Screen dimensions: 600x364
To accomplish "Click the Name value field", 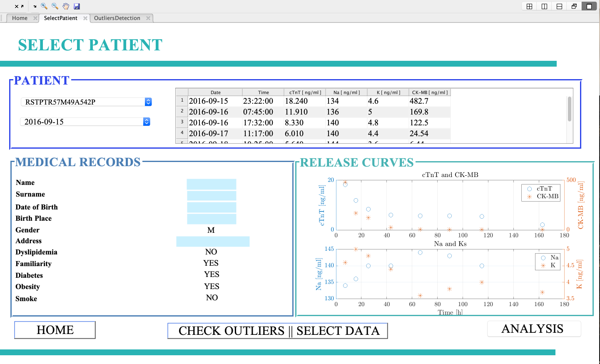I will 212,184.
